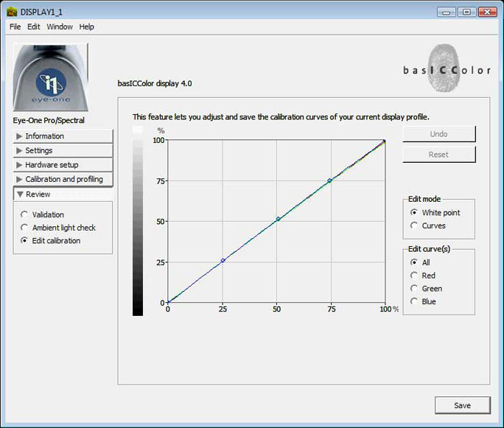Click the curve control point at 25%
Screen dimensions: 504x428
223,261
